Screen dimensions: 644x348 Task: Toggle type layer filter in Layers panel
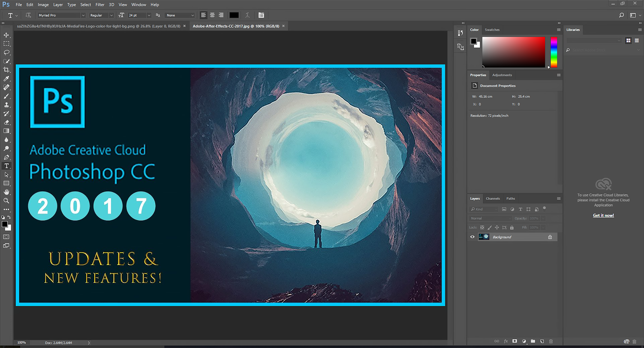[x=520, y=209]
